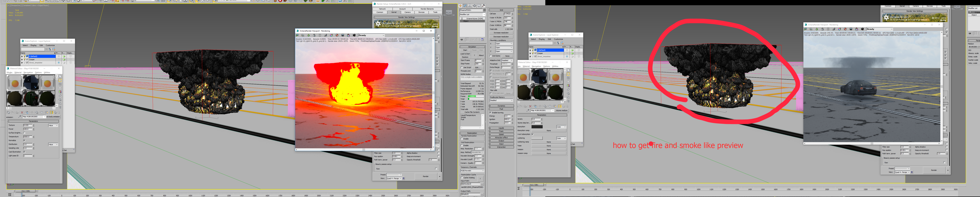The height and width of the screenshot is (197, 980).
Task: Click the lightbulb icon of Cooper layer
Action: coord(25,59)
